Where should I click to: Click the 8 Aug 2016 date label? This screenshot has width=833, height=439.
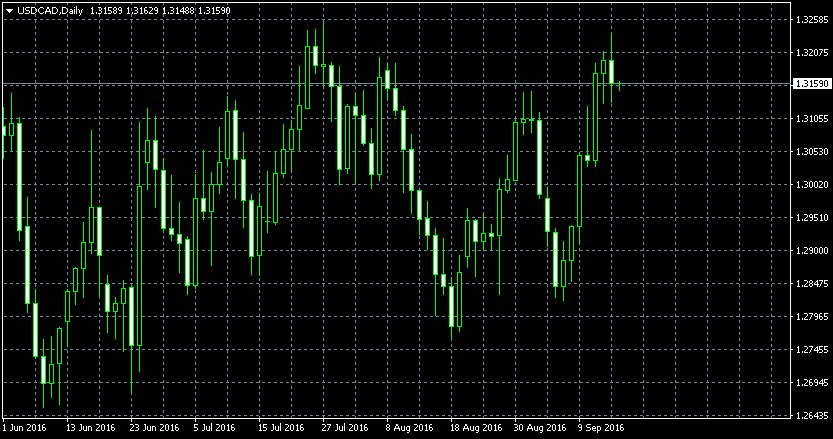pos(410,427)
